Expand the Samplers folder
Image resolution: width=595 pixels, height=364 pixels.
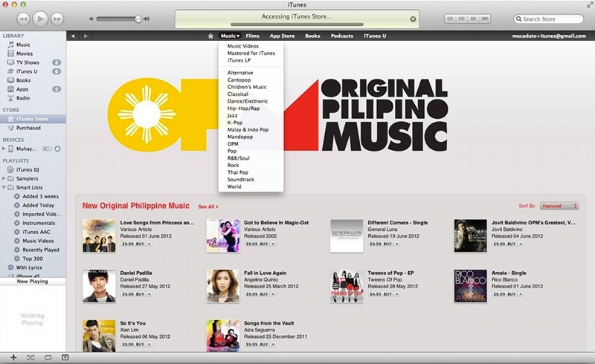pyautogui.click(x=4, y=178)
